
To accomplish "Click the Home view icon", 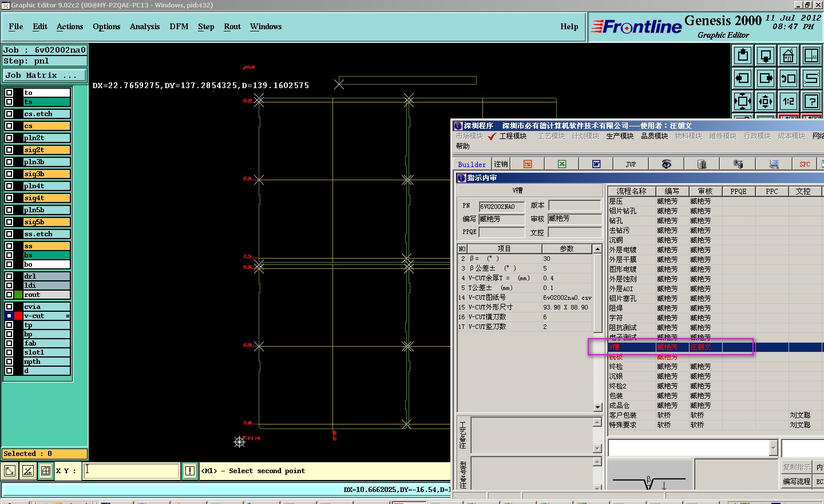I will [788, 56].
